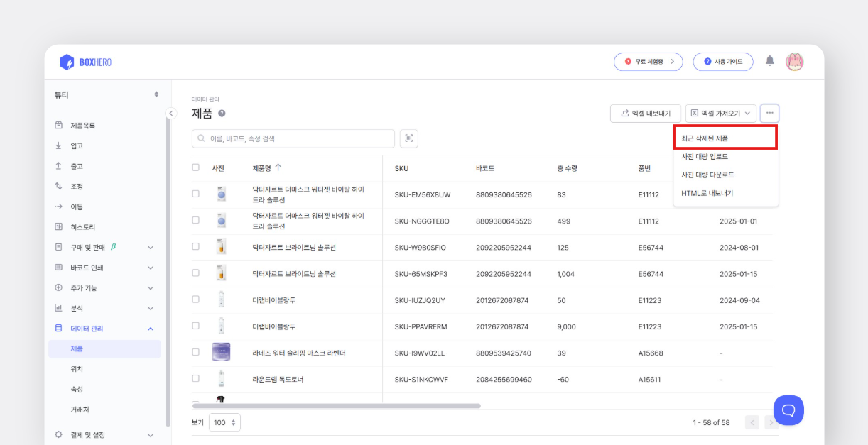Click the 분석 chart icon
Viewport: 868px width, 445px height.
[x=59, y=308]
